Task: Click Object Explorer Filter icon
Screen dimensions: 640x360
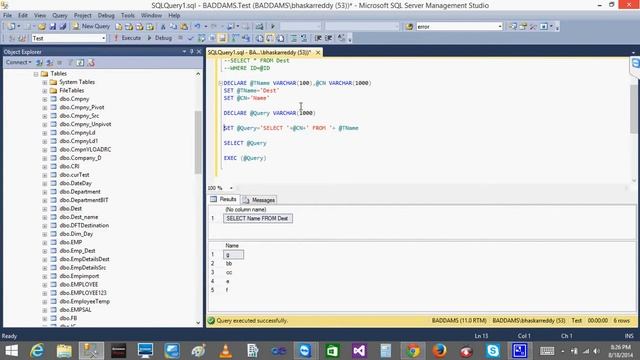Action: (70, 62)
